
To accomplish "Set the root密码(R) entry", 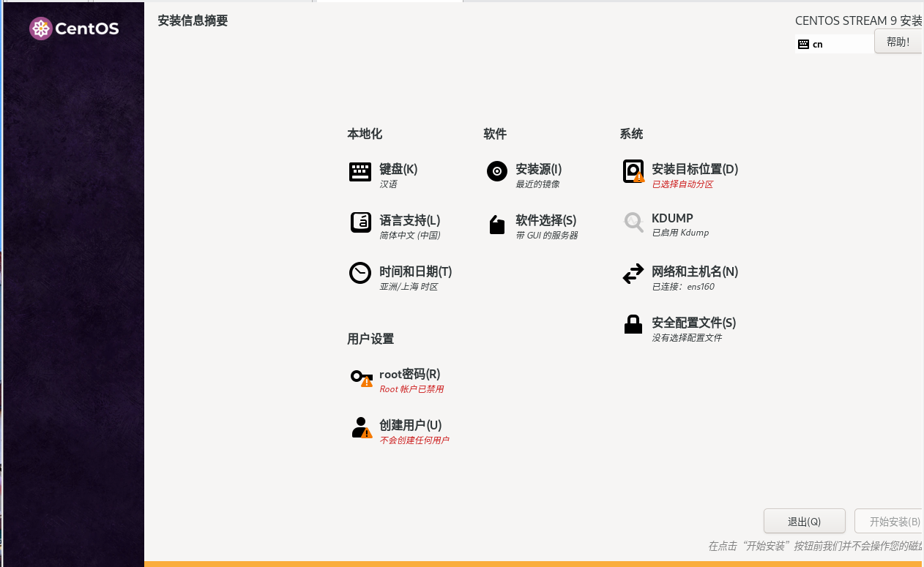I will [x=410, y=374].
